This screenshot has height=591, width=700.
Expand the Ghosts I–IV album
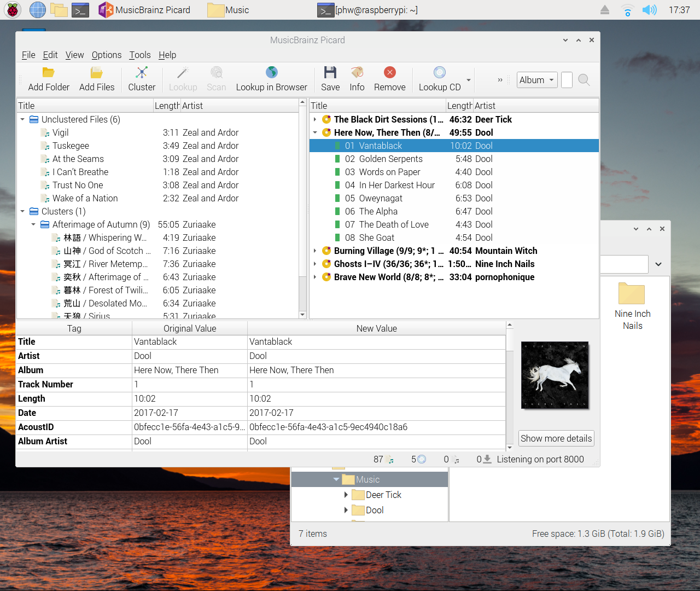(315, 264)
